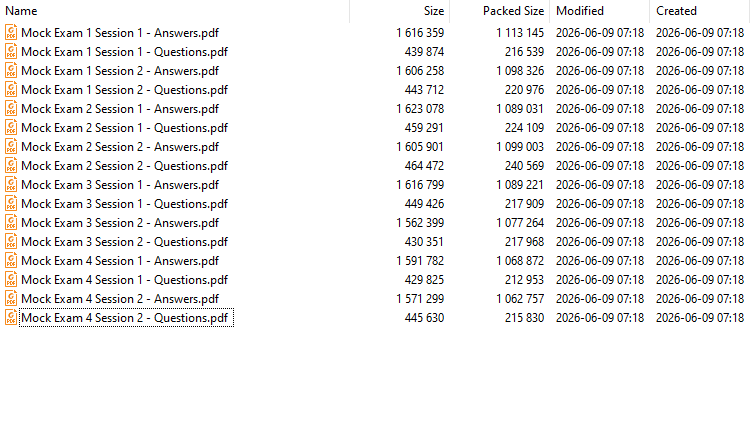Image resolution: width=754 pixels, height=448 pixels.
Task: Click the PDF icon of Mock Exam 4 Session 2 - Questions
Action: [11, 318]
